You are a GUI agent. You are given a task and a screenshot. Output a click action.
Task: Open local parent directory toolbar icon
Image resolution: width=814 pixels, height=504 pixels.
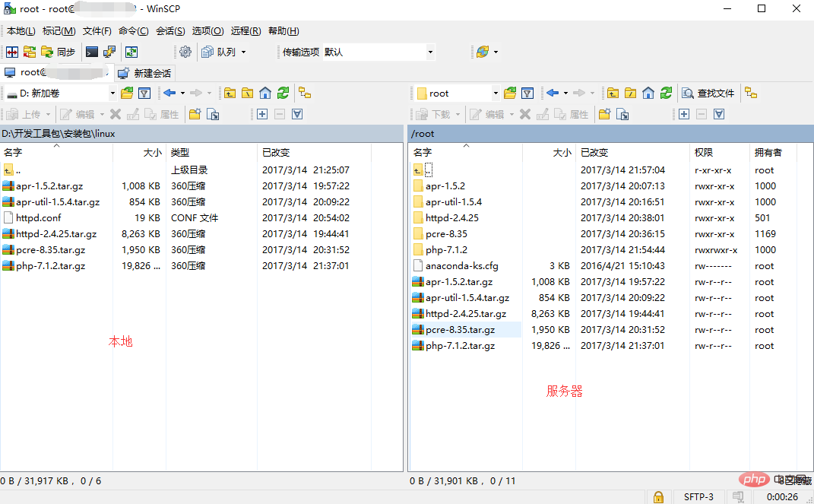tap(230, 94)
